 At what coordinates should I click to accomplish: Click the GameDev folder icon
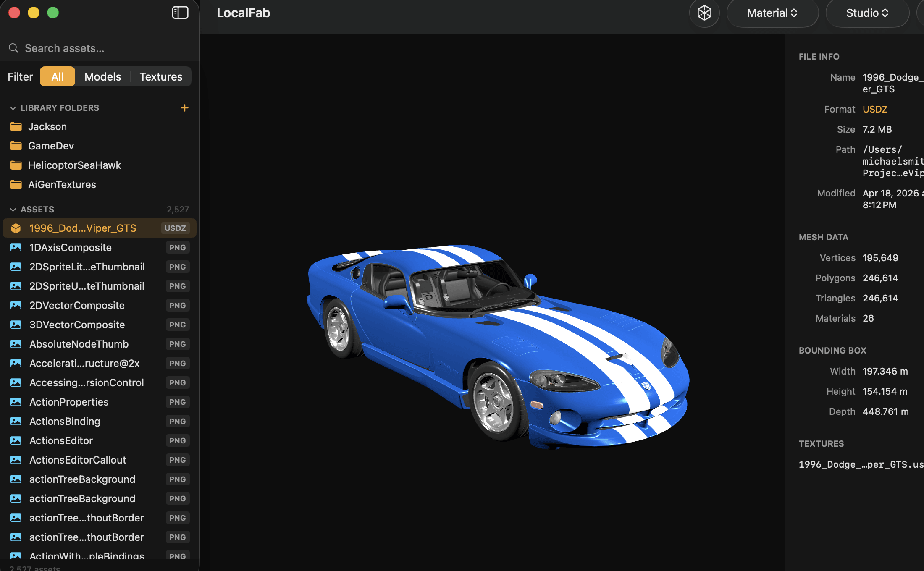pos(16,146)
